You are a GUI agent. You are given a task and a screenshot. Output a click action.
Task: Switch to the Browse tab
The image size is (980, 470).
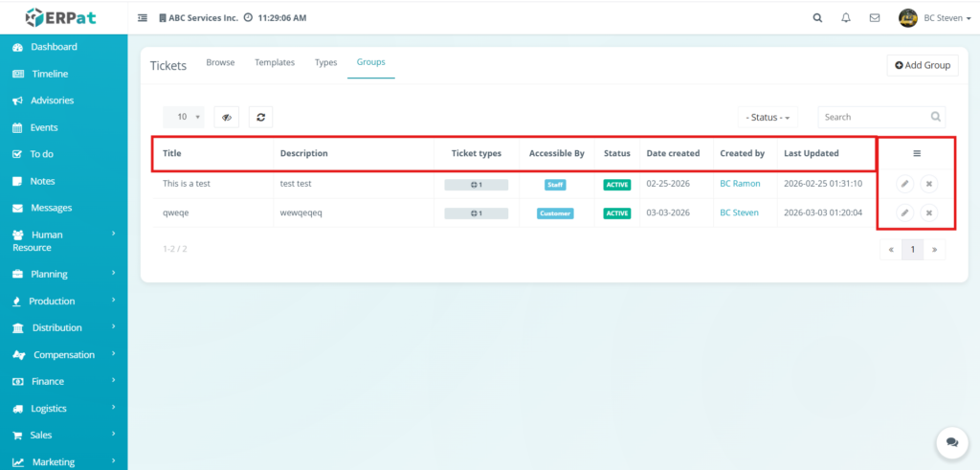click(x=220, y=62)
